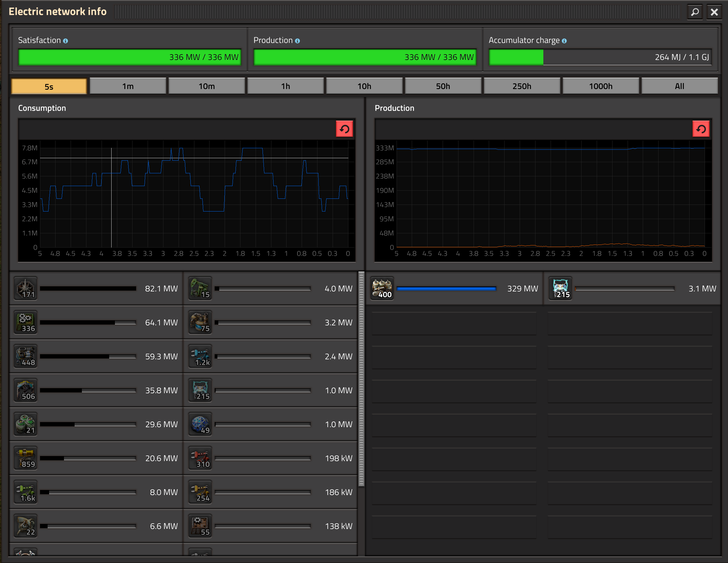Click the 186 kW value

[339, 493]
